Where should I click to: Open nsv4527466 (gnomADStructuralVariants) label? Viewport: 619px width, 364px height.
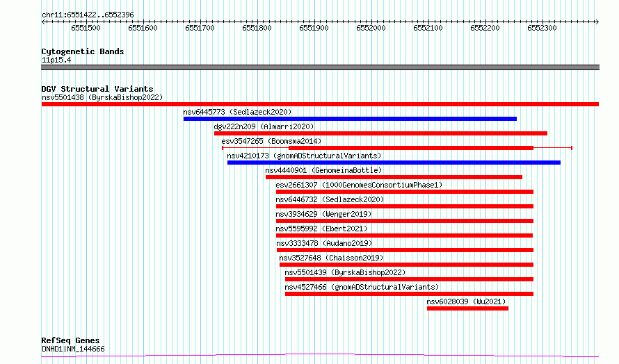[x=362, y=287]
